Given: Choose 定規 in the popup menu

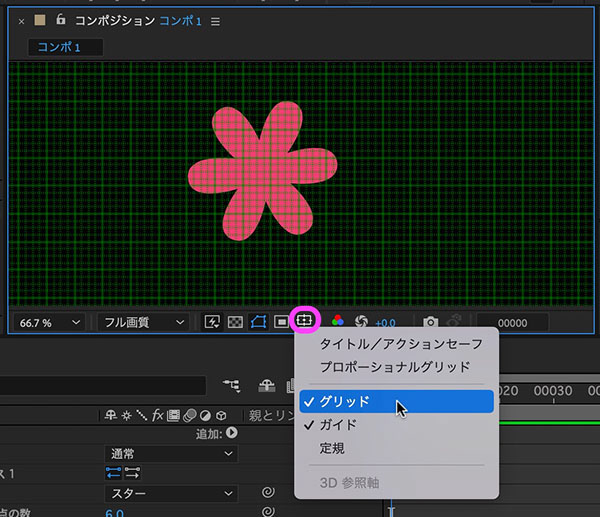Looking at the screenshot, I should pyautogui.click(x=396, y=448).
